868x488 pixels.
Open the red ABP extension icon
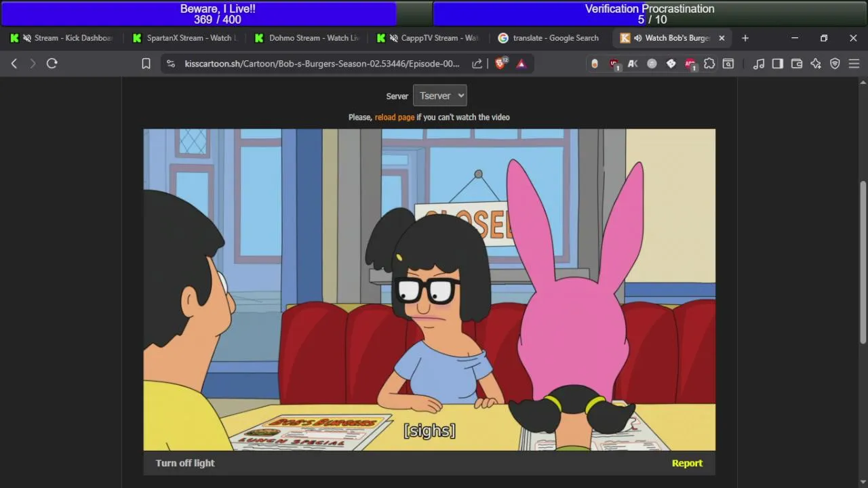[690, 64]
